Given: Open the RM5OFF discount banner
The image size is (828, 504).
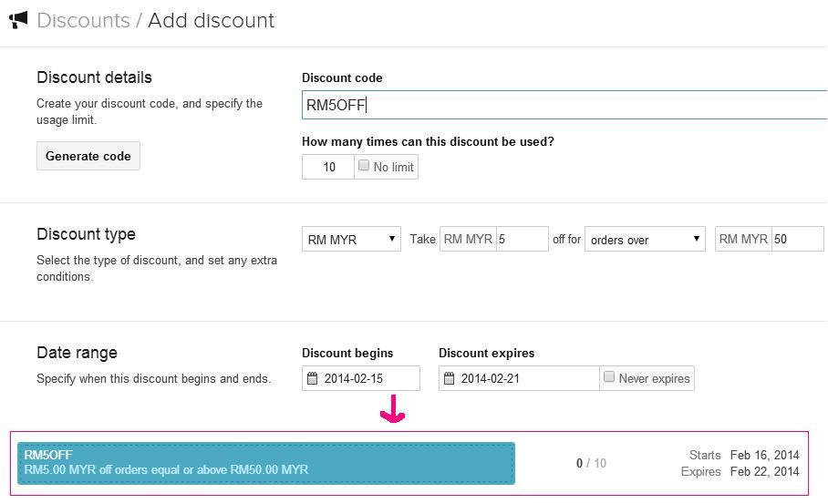Looking at the screenshot, I should click(x=266, y=463).
